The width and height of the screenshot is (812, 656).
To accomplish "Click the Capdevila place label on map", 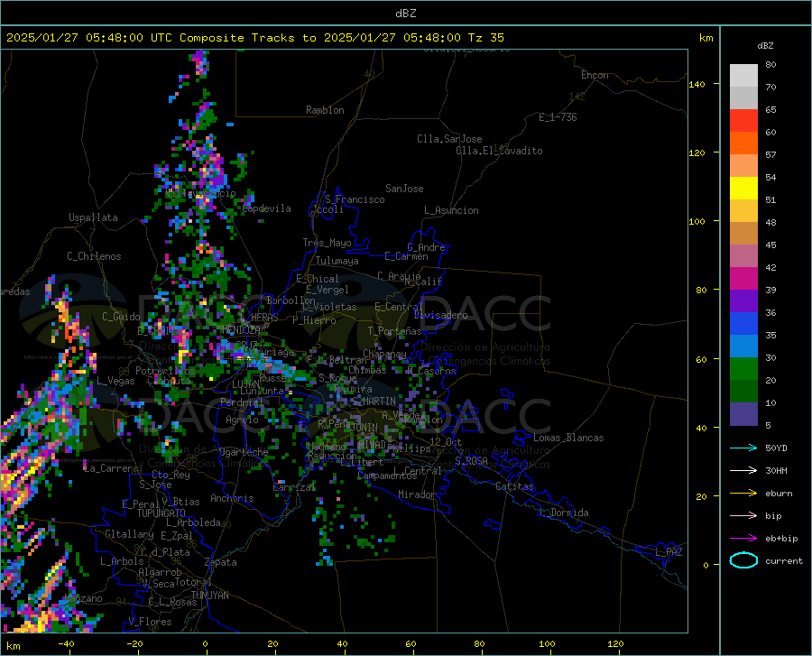I will pos(266,208).
